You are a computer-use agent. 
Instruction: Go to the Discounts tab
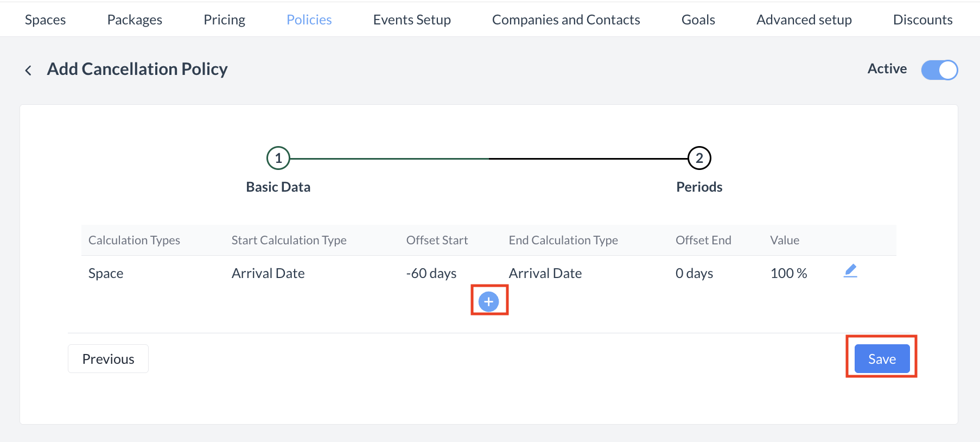click(922, 20)
